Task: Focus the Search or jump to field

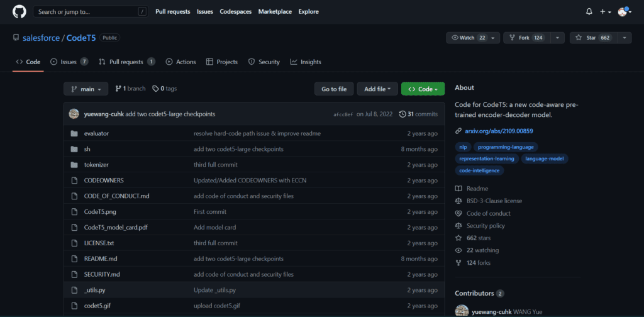Action: coord(87,11)
